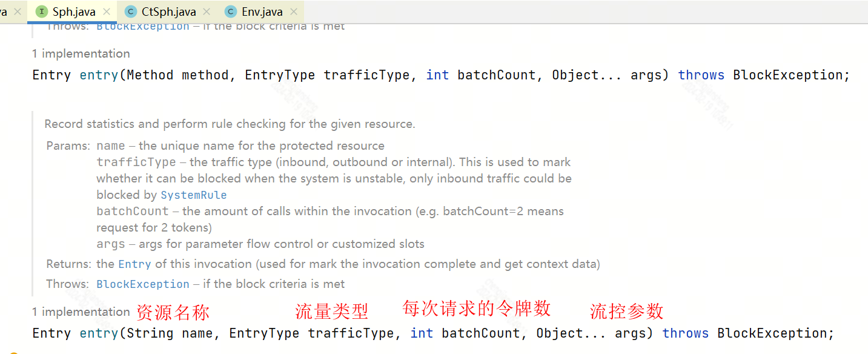Open the Env.java editor tab

262,12
